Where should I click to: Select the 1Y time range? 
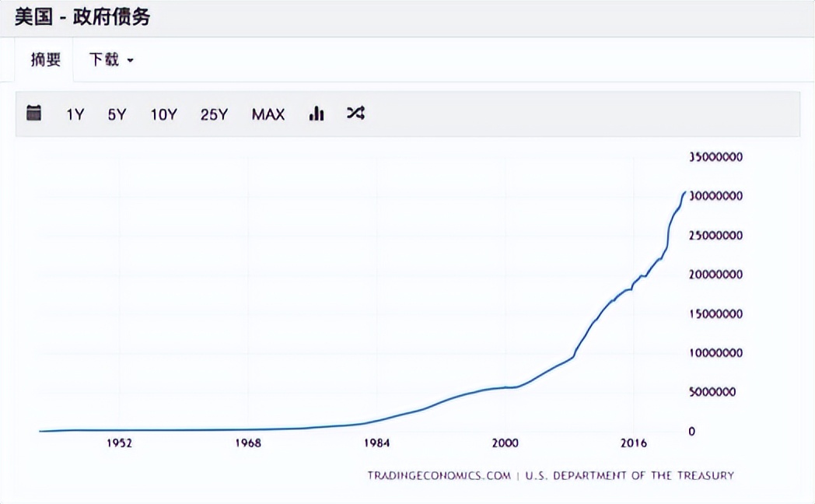click(75, 114)
